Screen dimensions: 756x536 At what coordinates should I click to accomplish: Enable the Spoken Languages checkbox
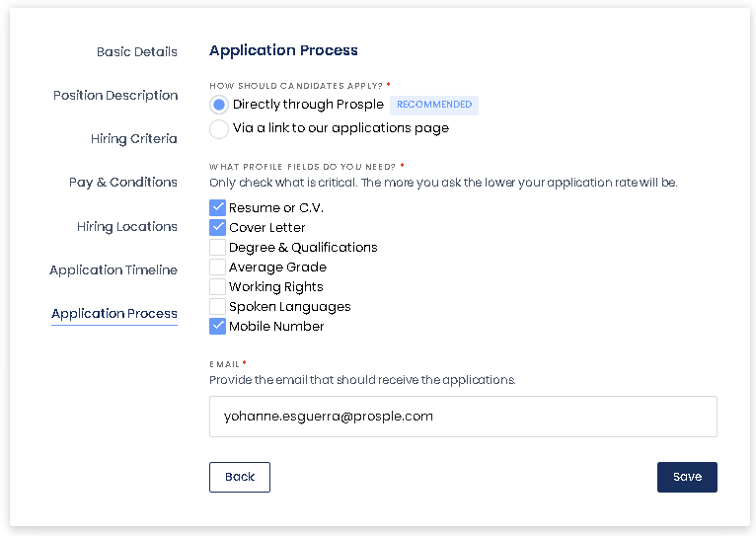coord(218,307)
